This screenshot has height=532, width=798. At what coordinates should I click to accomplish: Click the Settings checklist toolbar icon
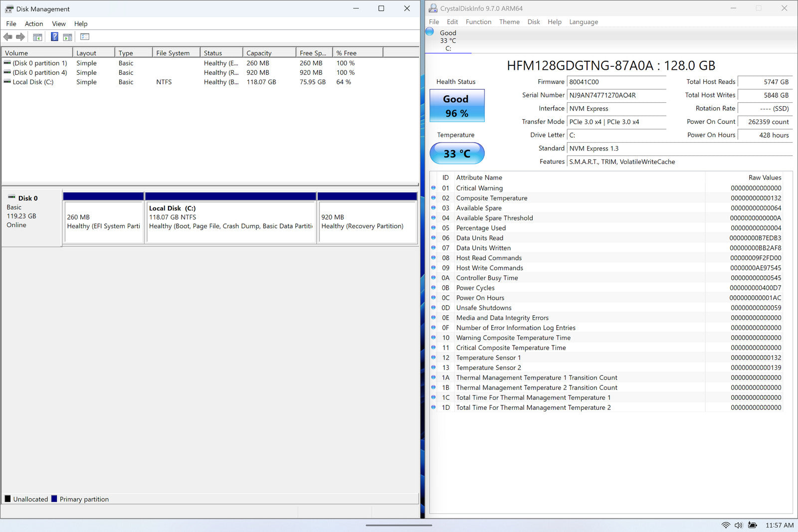point(85,37)
